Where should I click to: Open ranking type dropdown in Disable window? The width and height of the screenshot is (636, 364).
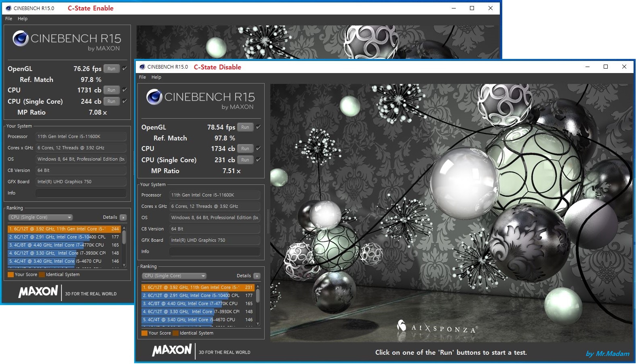point(174,276)
